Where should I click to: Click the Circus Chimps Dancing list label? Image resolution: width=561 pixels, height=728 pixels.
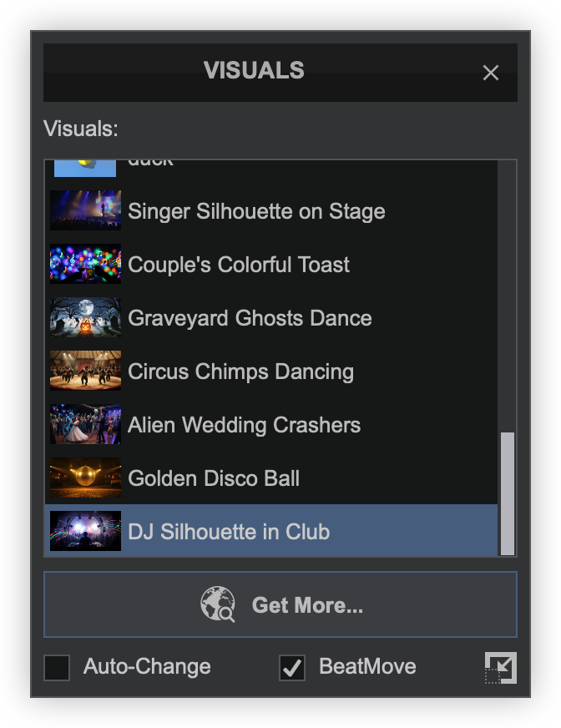[240, 372]
